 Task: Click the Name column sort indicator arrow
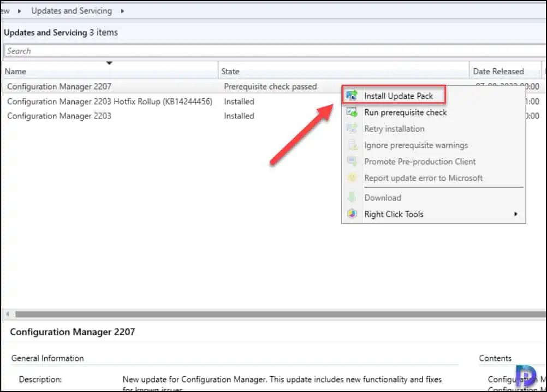coord(109,63)
